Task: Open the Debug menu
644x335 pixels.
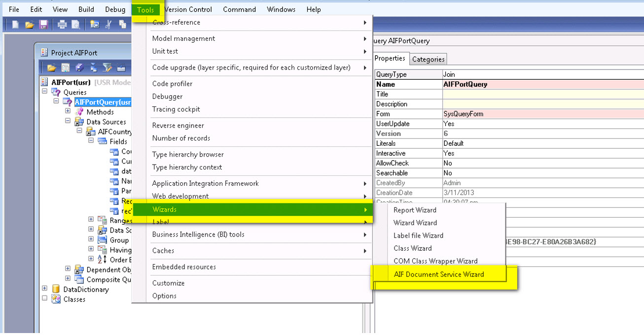Action: 114,9
